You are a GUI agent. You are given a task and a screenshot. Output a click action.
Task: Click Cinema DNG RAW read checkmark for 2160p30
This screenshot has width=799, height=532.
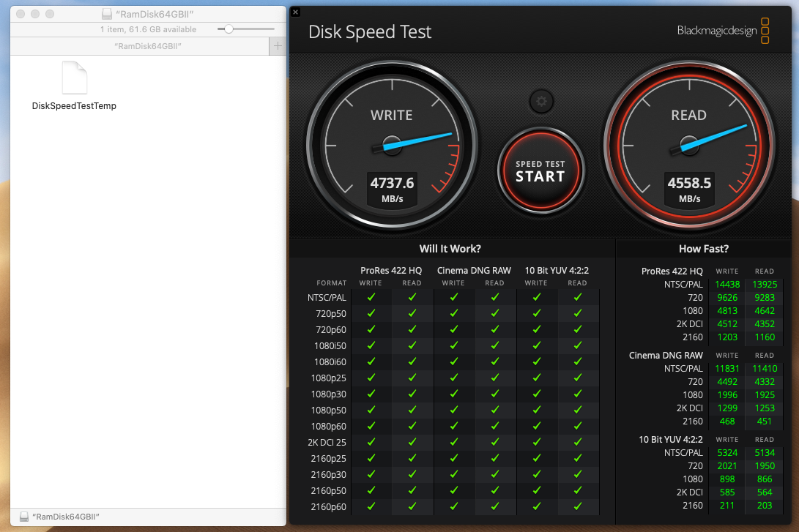click(495, 474)
